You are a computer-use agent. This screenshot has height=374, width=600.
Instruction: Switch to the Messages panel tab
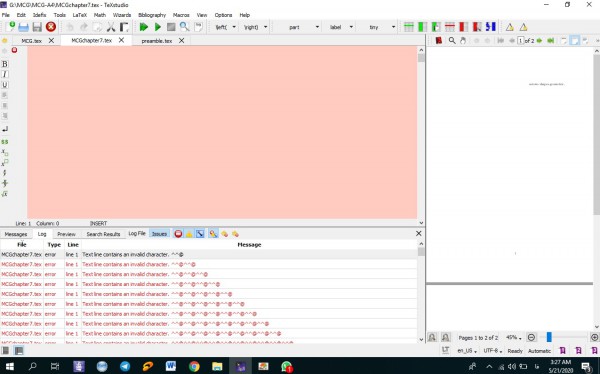coord(16,234)
